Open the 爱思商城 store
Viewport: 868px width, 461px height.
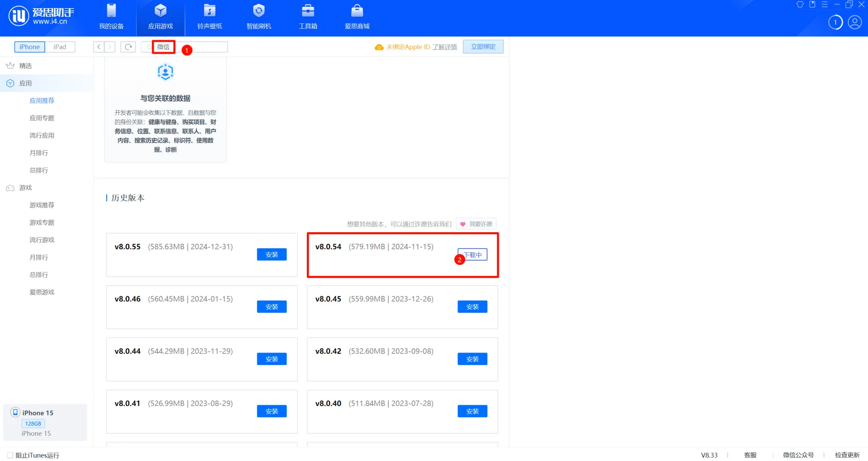357,17
